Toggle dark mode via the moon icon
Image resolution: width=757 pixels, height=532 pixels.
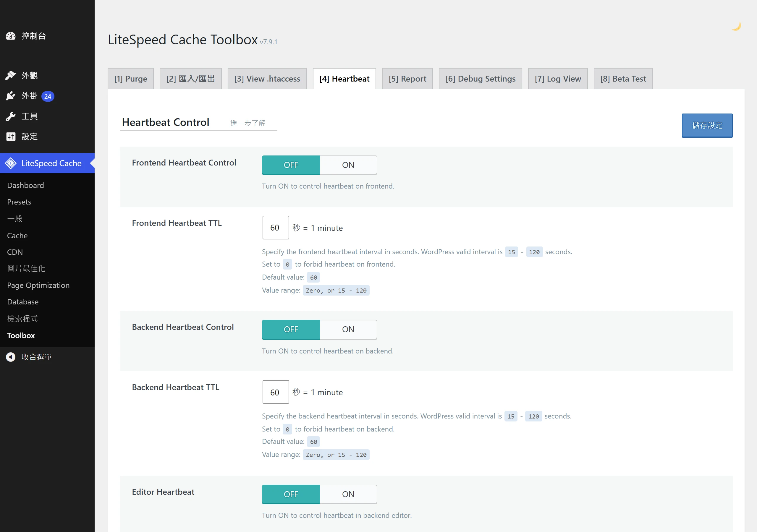[736, 26]
